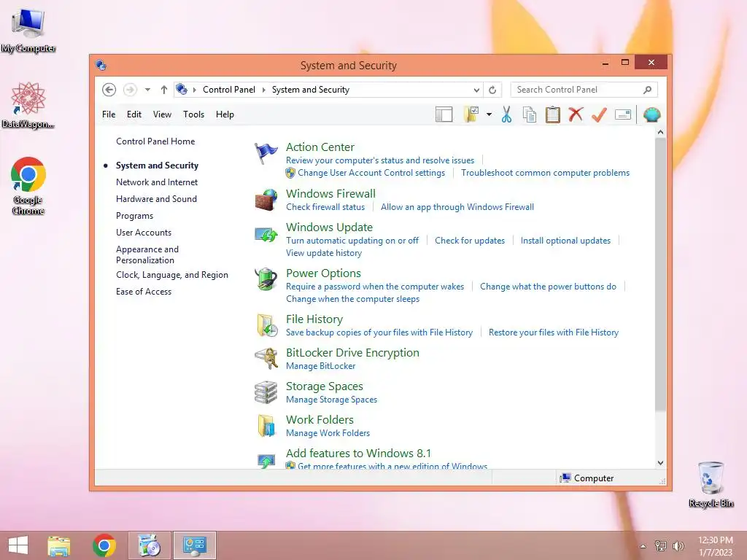Click Add features to Windows 8.1 heading
747x560 pixels.
pos(358,453)
